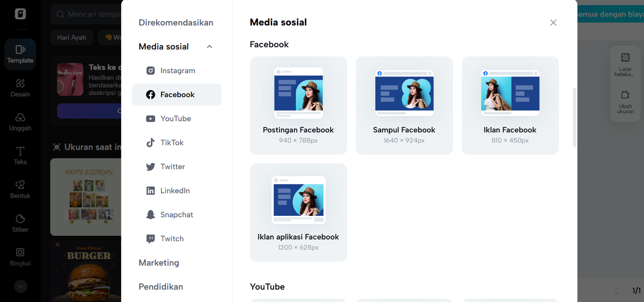Viewport: 644px width, 302px height.
Task: Click the template search field
Action: [91, 14]
